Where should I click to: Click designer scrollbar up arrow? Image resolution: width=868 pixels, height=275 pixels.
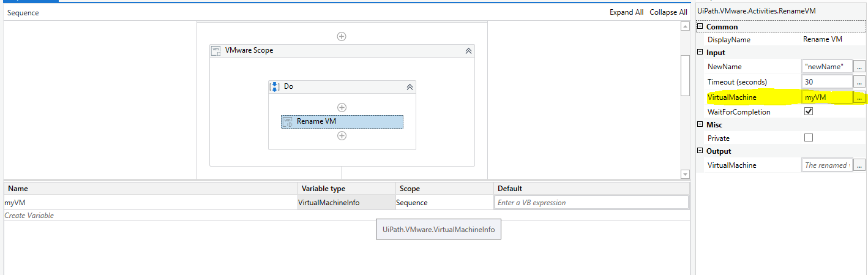click(685, 27)
